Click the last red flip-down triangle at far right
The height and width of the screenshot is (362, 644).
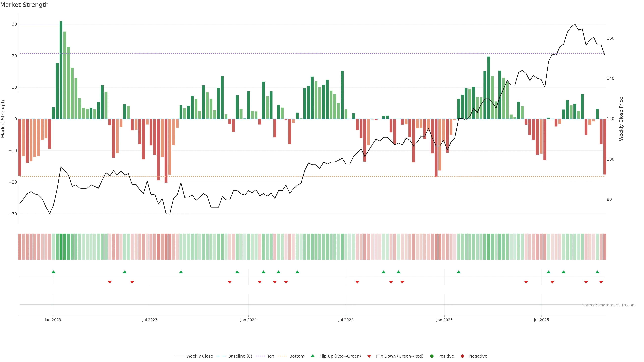pyautogui.click(x=601, y=282)
